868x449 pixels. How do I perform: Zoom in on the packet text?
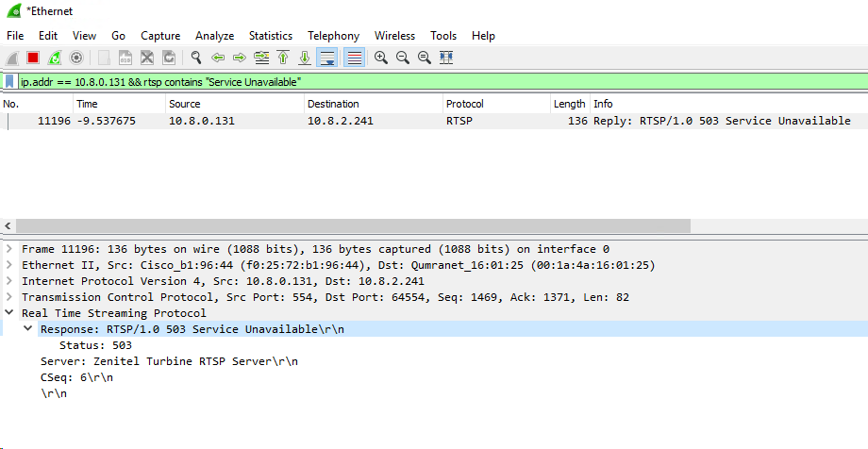tap(381, 58)
